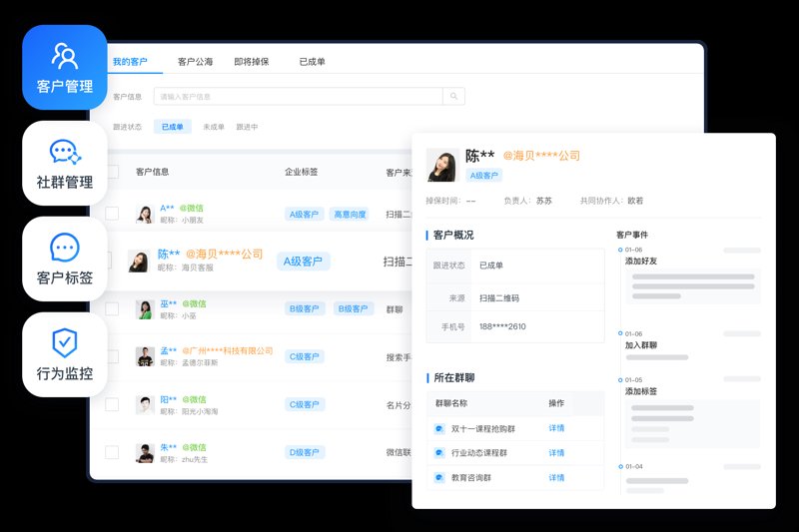Click the avatar of 陈** in the list

[x=139, y=261]
